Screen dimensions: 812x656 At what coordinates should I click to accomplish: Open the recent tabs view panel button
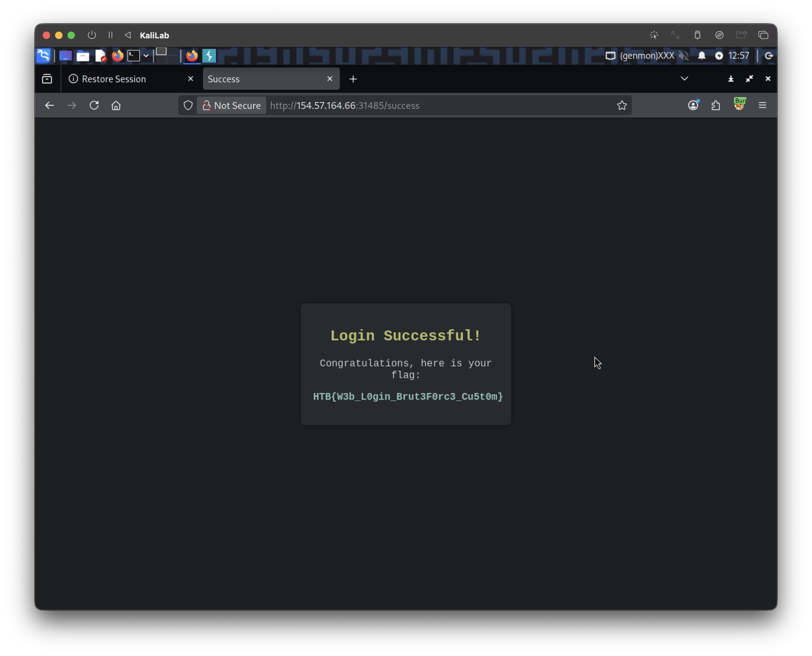coord(47,79)
